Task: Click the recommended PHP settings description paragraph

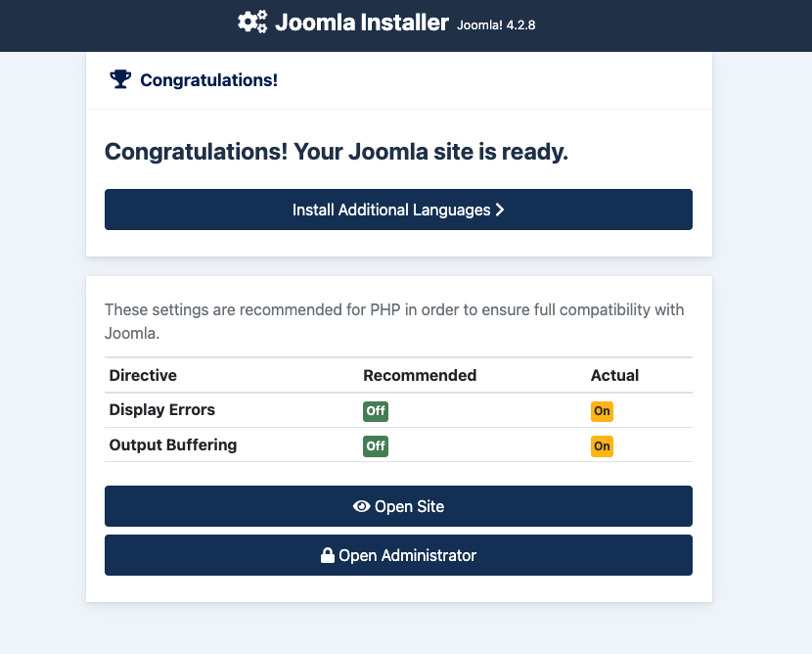Action: 394,321
